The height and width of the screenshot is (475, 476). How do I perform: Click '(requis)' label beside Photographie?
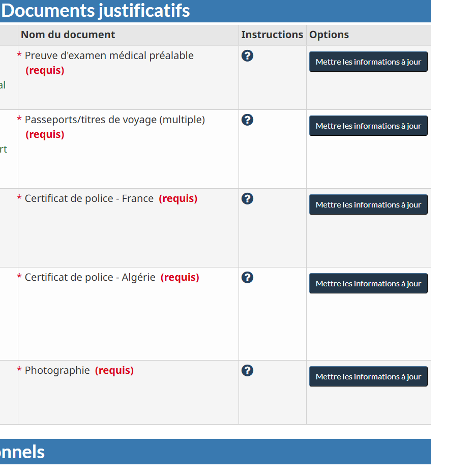[114, 371]
